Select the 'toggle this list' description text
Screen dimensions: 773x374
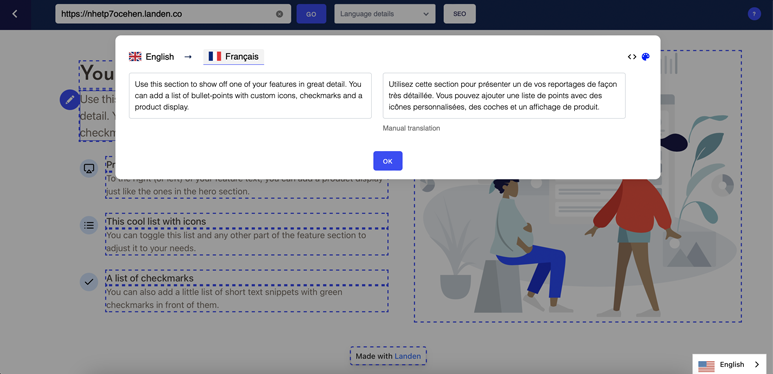click(246, 241)
